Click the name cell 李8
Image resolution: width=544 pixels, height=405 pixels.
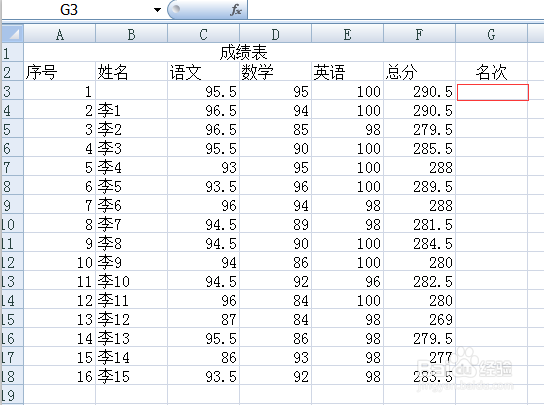[x=131, y=243]
